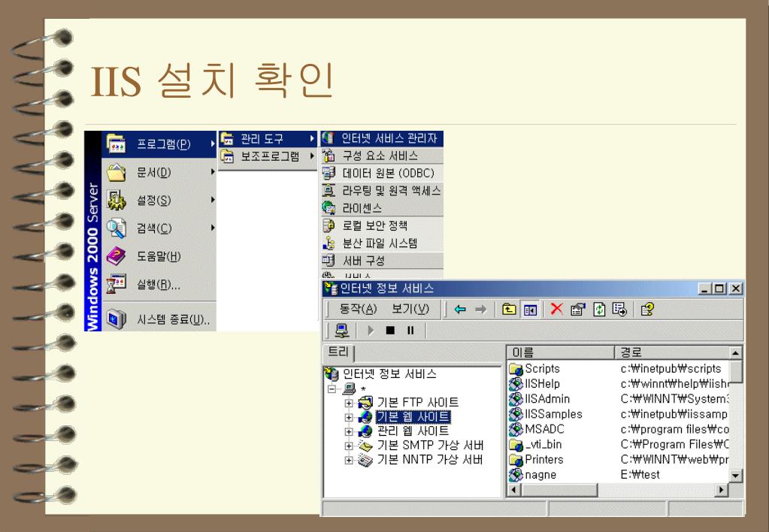This screenshot has height=532, width=769.
Task: Click the forward arrow in IIS toolbar
Action: (x=481, y=310)
